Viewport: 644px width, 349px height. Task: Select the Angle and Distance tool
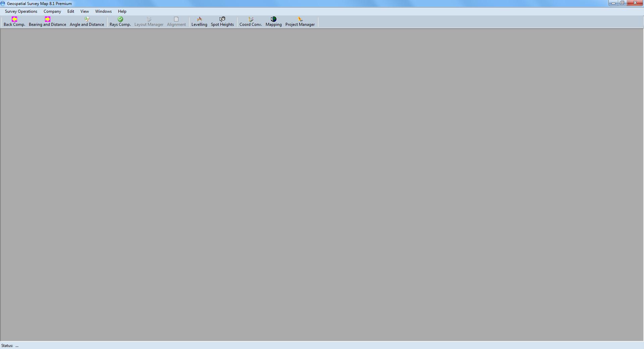[x=87, y=22]
